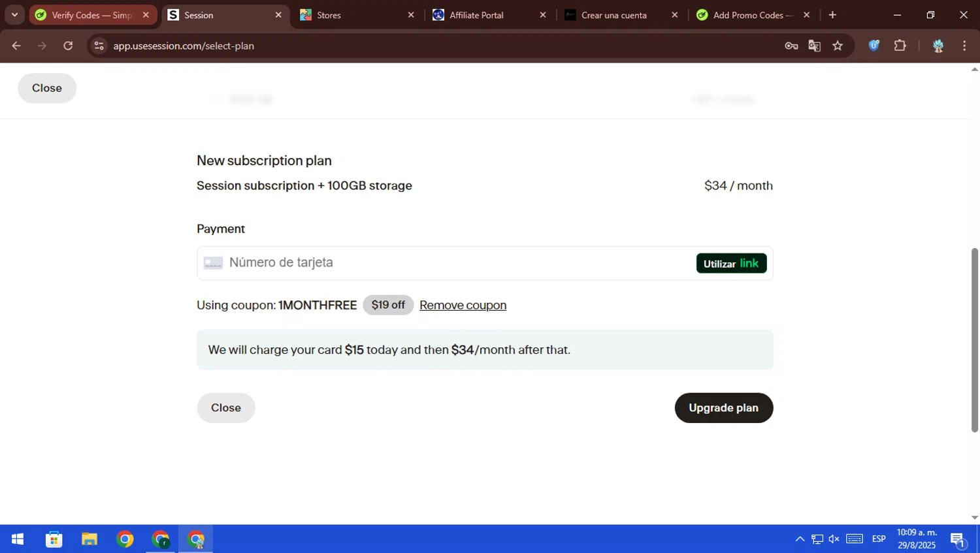Go back to the previous page

(x=16, y=46)
